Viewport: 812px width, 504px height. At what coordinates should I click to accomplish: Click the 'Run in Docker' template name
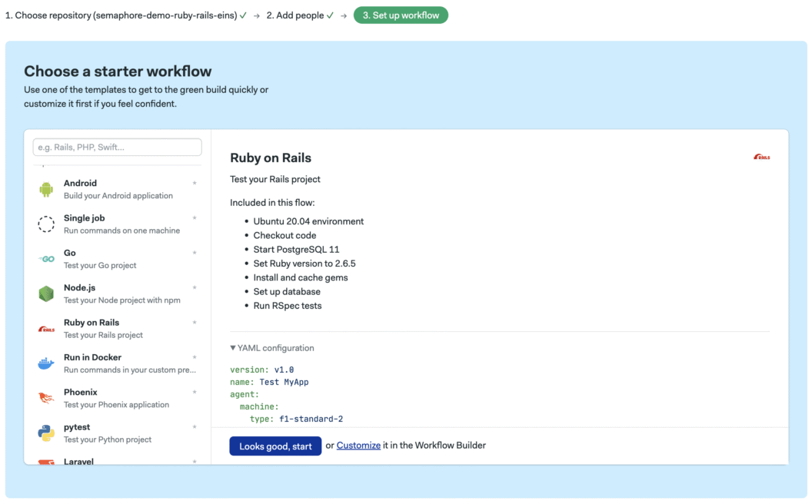(93, 357)
